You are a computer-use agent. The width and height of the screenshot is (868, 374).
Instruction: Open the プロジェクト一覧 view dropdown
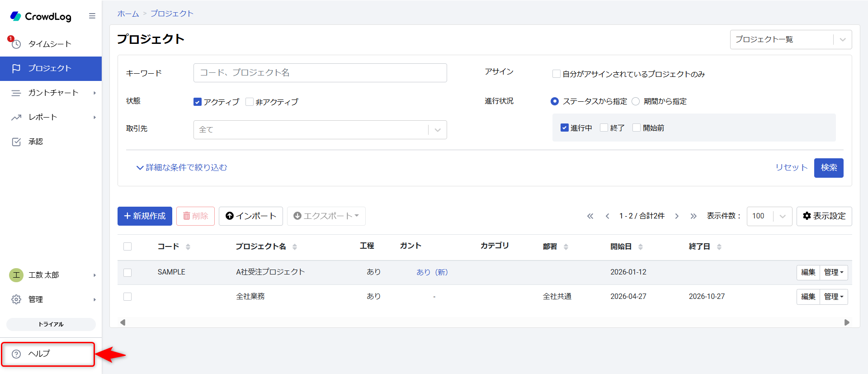pos(791,40)
